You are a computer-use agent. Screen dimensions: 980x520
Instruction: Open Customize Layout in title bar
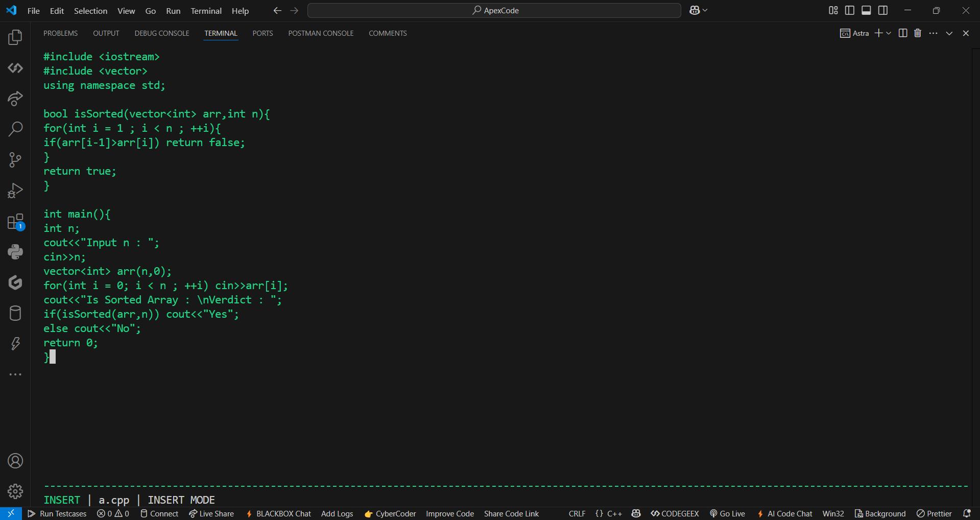(x=833, y=10)
